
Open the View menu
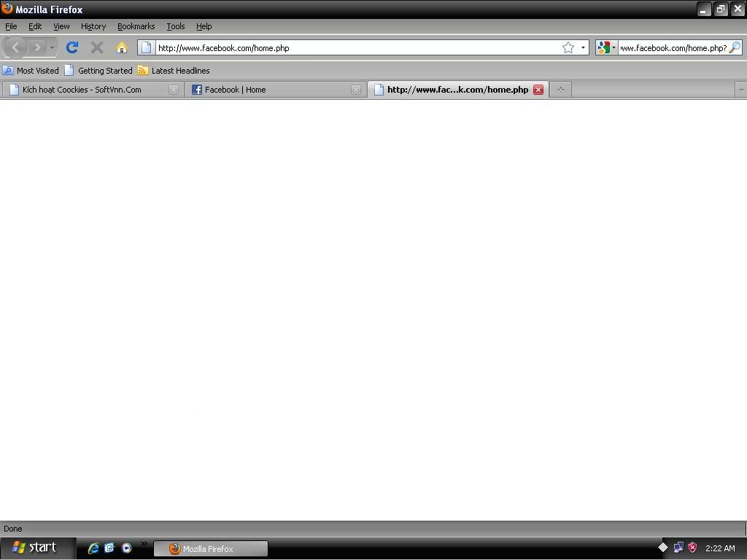pos(61,26)
